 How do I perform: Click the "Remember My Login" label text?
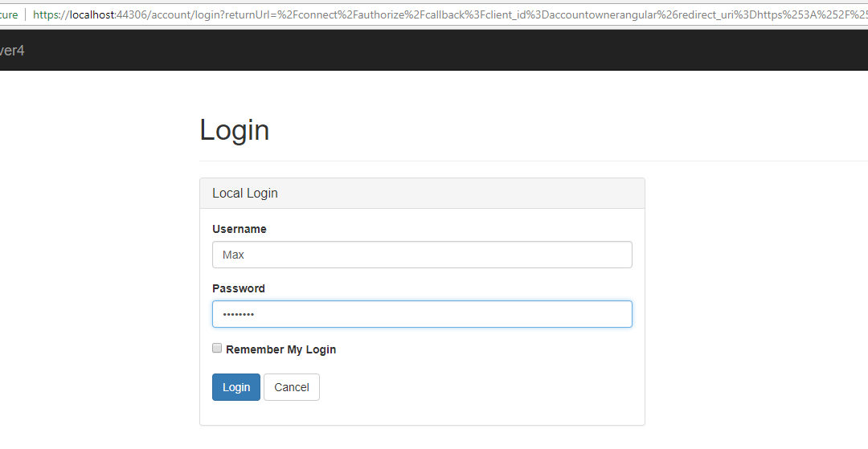280,349
